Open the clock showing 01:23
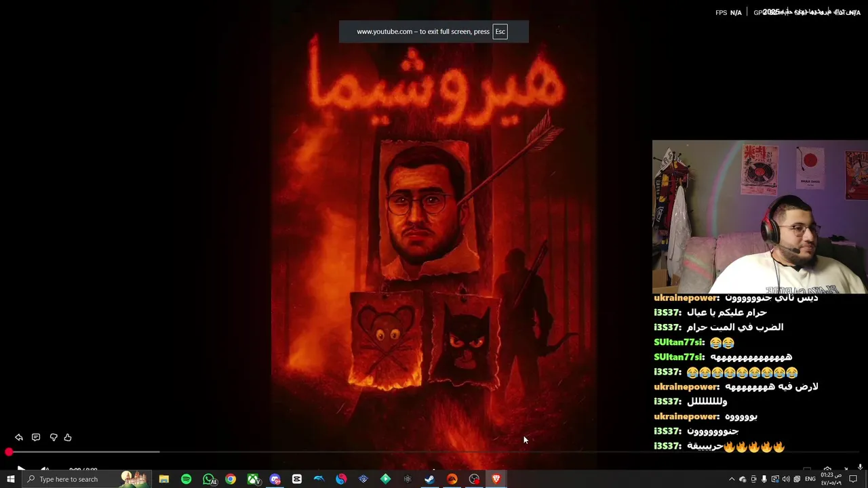 tap(832, 479)
